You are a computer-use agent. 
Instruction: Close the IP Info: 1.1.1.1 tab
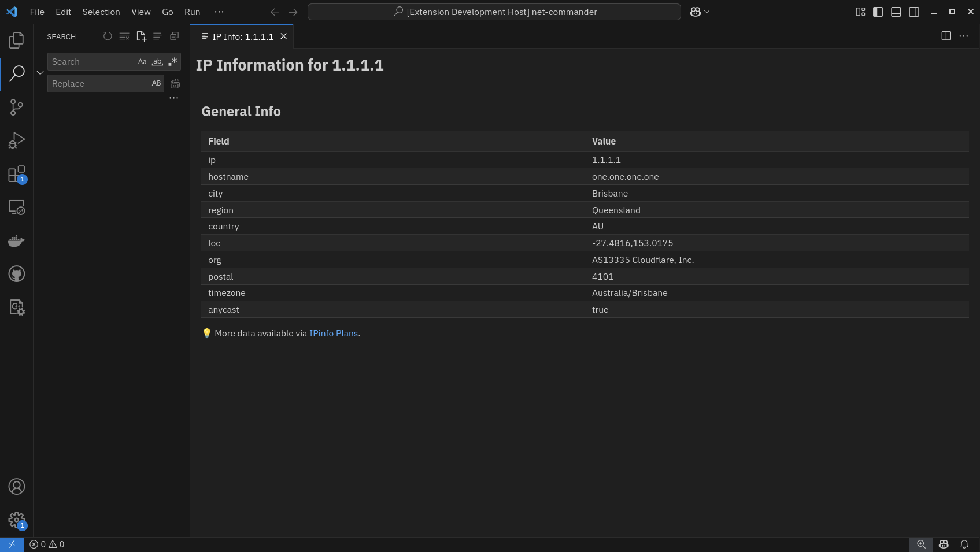(284, 36)
